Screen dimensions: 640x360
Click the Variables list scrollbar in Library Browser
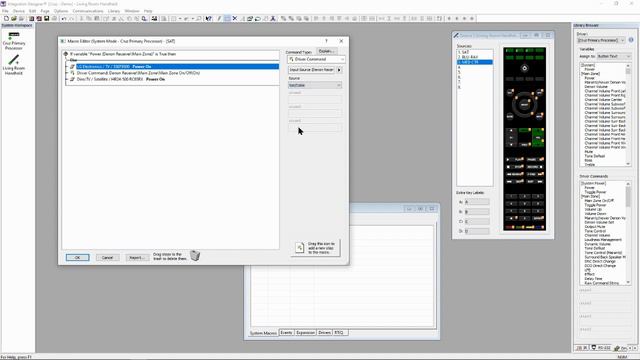pos(628,115)
